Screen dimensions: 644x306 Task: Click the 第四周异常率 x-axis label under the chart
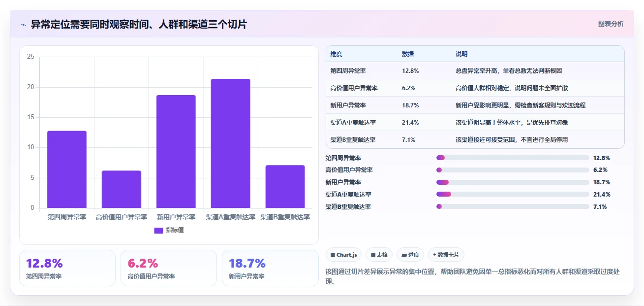(x=67, y=217)
